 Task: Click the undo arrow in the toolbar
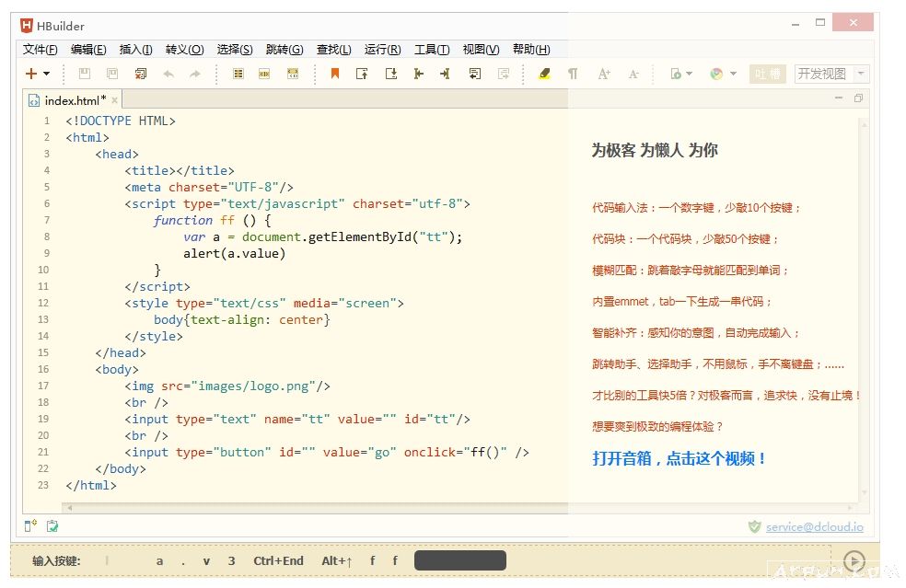click(x=168, y=74)
